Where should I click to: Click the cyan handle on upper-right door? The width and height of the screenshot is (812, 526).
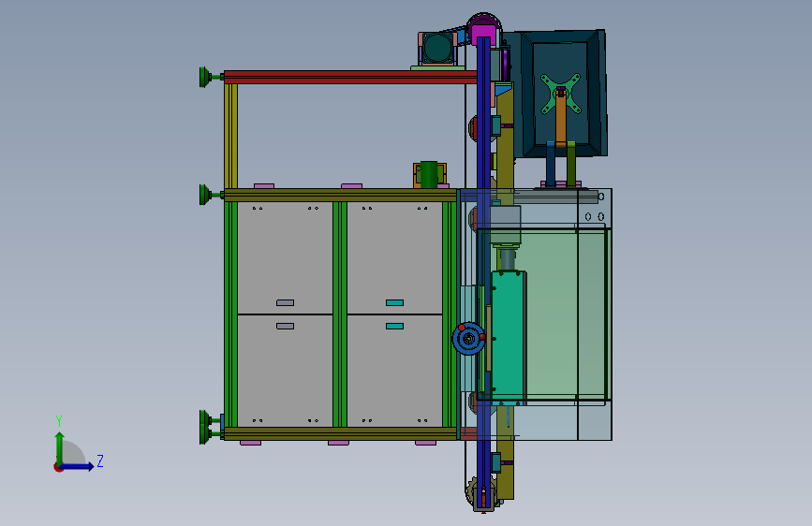click(x=394, y=303)
